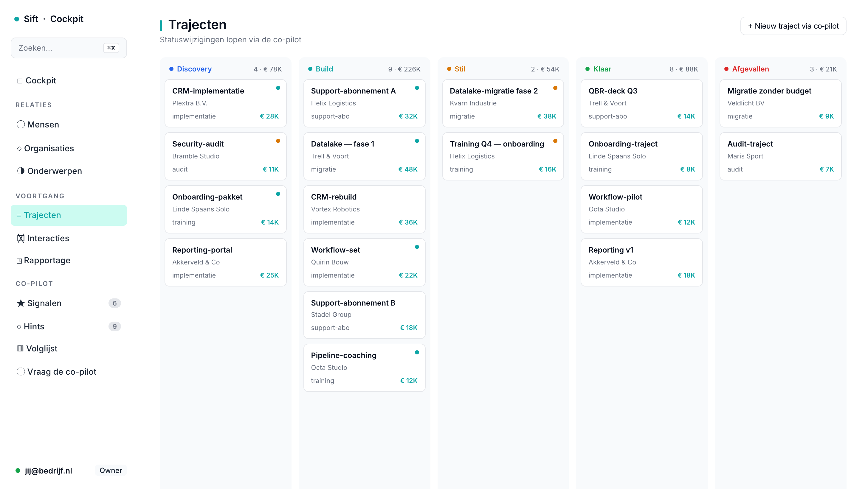
Task: Click the orange dot on Datalake-migratie fase 2 card
Action: point(555,88)
